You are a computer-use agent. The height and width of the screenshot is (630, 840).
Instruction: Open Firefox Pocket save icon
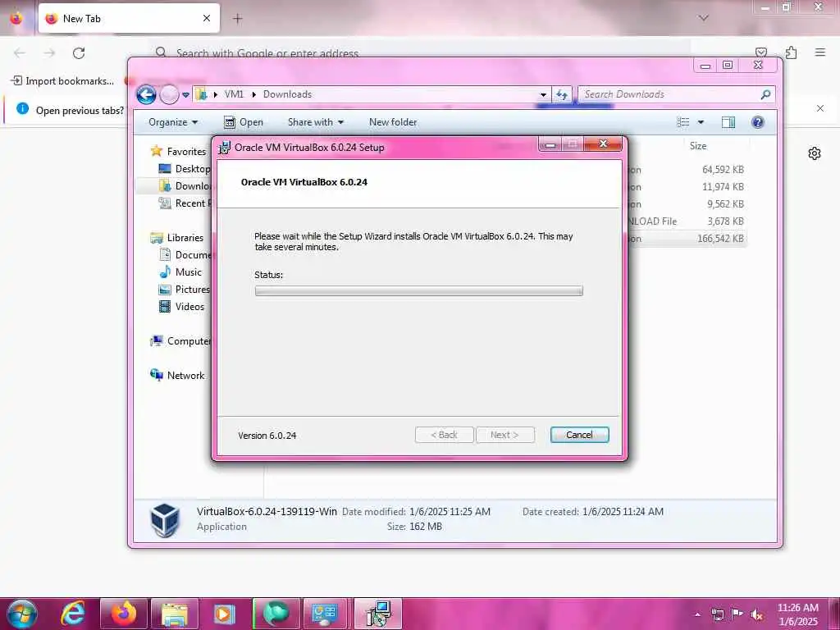[760, 52]
